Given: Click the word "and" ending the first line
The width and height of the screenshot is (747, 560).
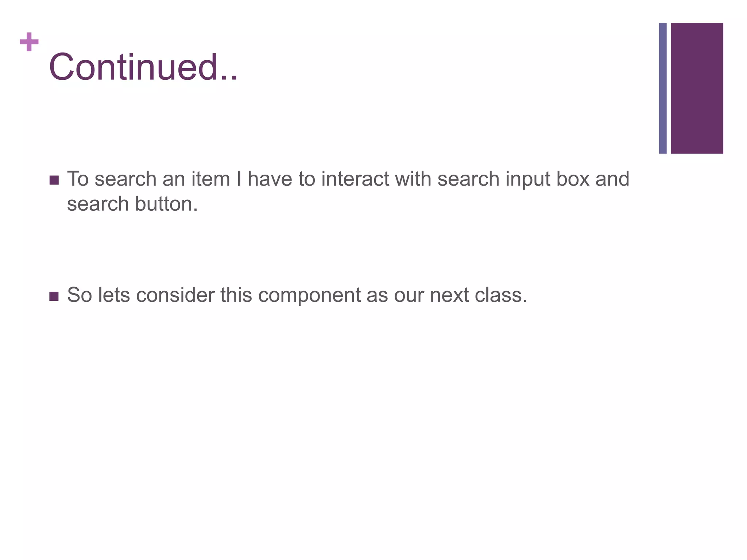Looking at the screenshot, I should pyautogui.click(x=612, y=179).
